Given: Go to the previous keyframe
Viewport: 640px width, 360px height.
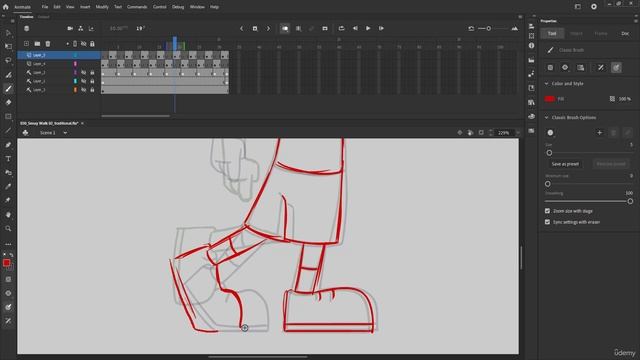Looking at the screenshot, I should 241,28.
